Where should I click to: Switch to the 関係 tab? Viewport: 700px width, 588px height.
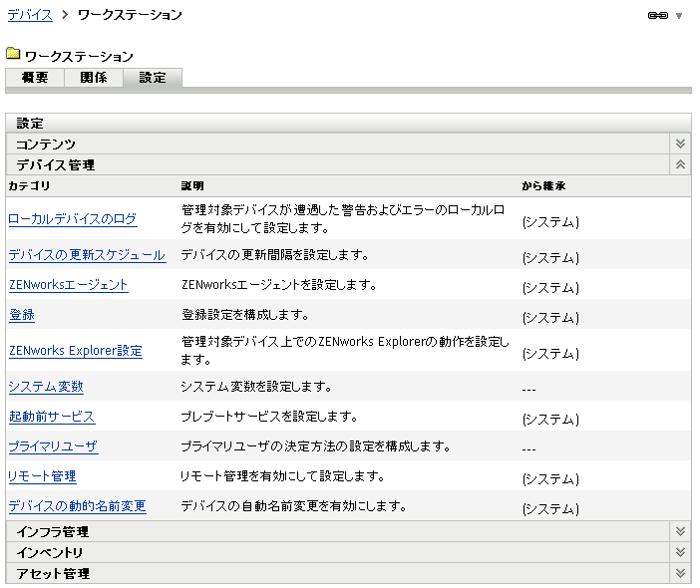94,78
